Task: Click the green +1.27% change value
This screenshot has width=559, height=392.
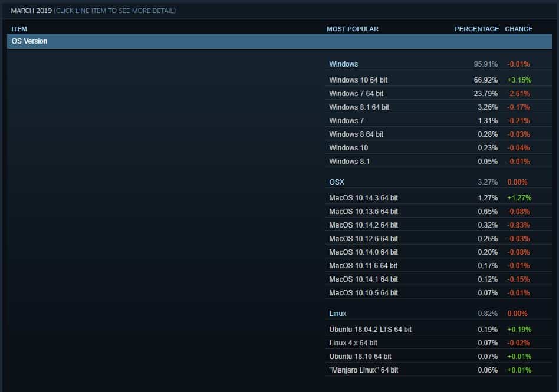Action: point(519,198)
